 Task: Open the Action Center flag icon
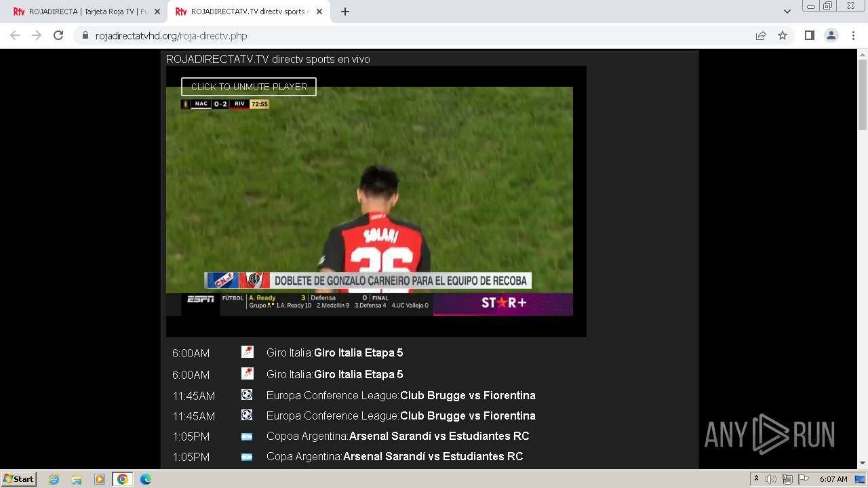(804, 479)
